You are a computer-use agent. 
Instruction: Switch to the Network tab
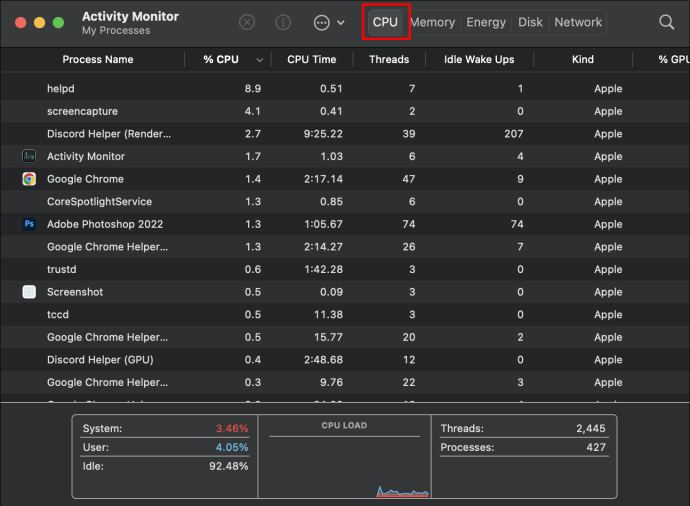pos(578,22)
